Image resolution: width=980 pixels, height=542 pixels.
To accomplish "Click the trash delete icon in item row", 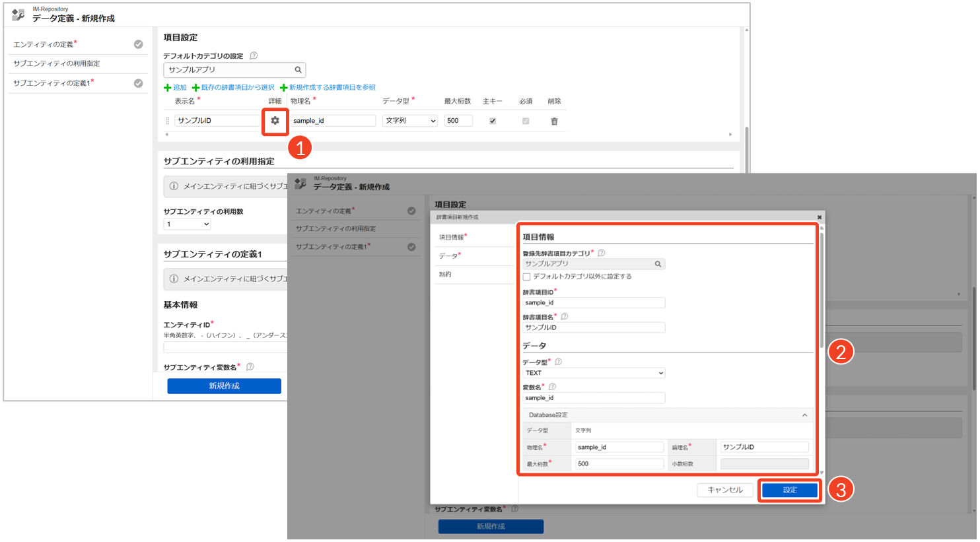I will point(554,121).
